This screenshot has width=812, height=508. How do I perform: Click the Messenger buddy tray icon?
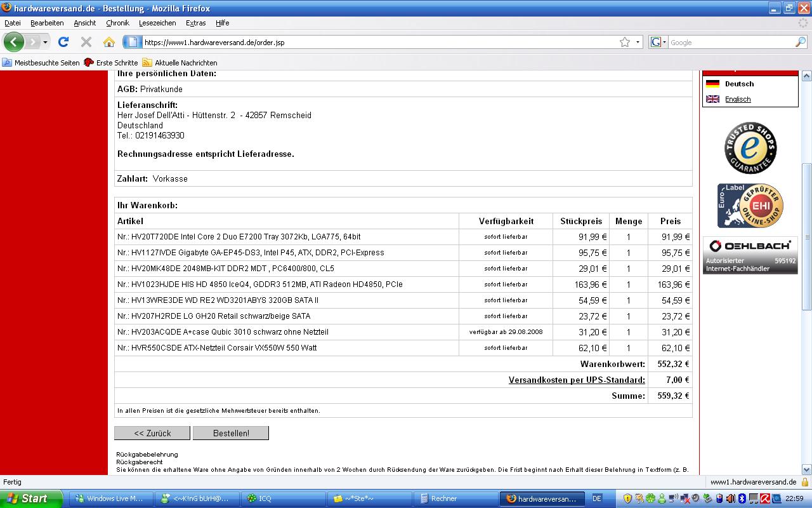click(x=662, y=498)
